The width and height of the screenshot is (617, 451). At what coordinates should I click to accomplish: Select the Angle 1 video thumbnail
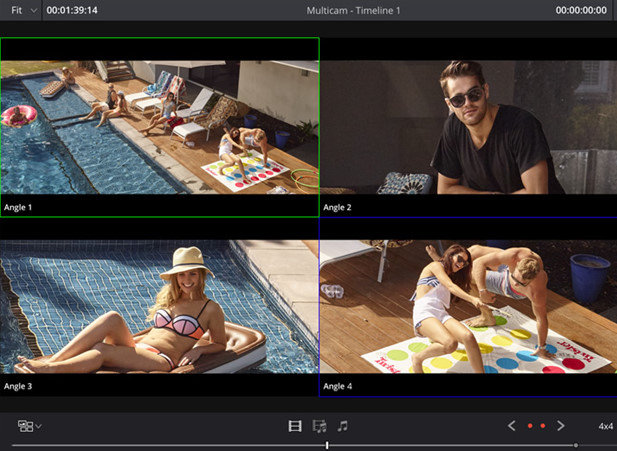(159, 127)
